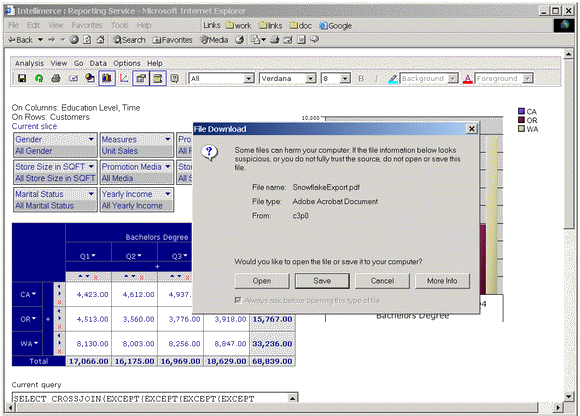The width and height of the screenshot is (580, 416).
Task: Open the Q1 column header dropdown
Action: click(x=94, y=256)
